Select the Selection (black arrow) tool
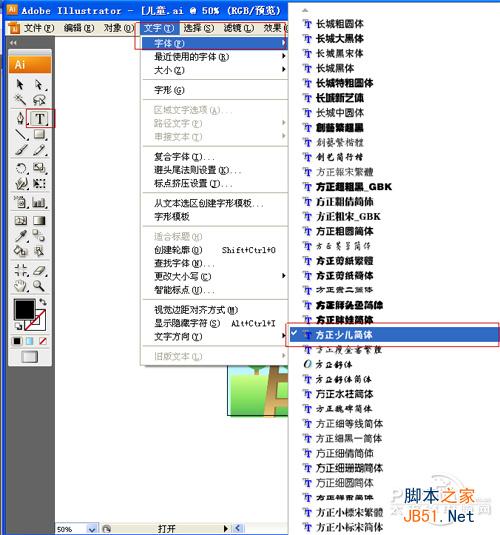 coord(20,84)
